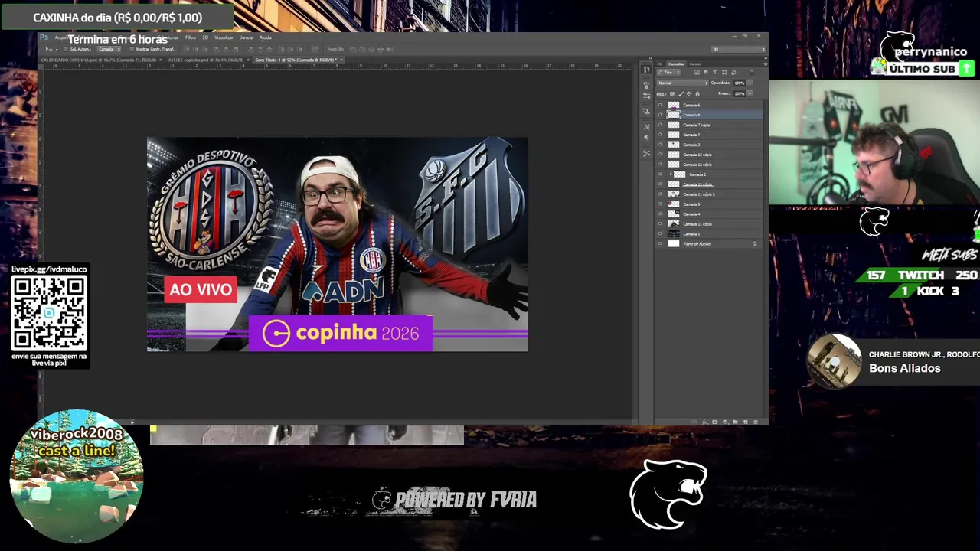Image resolution: width=980 pixels, height=551 pixels.
Task: Filter layers by smart object icon
Action: 733,73
